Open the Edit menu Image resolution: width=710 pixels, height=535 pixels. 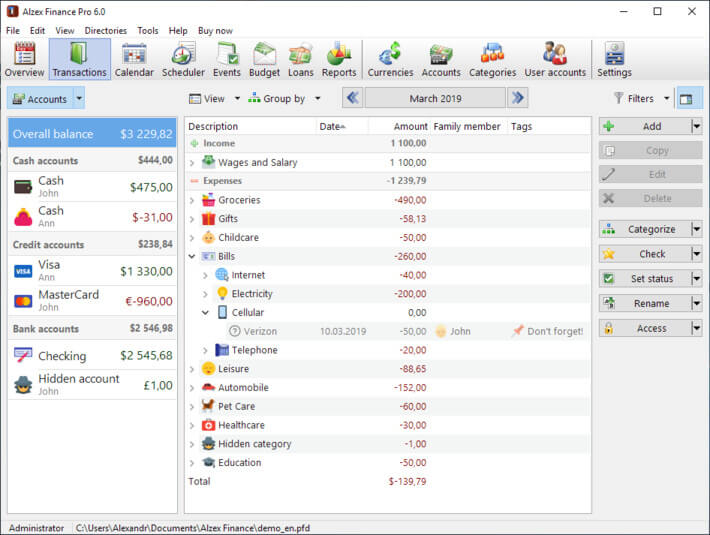(x=37, y=31)
